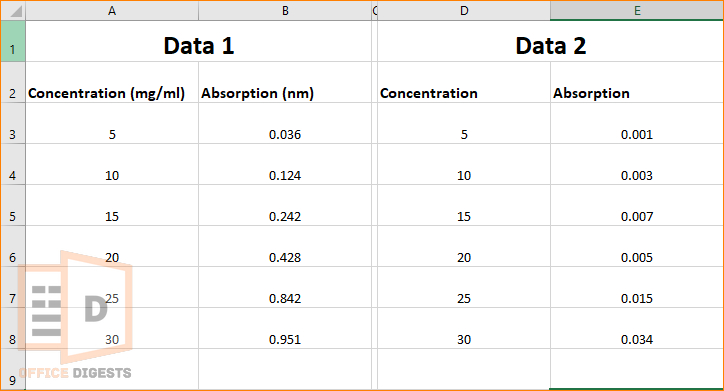724x391 pixels.
Task: Click cell D4 containing 10
Action: 464,164
